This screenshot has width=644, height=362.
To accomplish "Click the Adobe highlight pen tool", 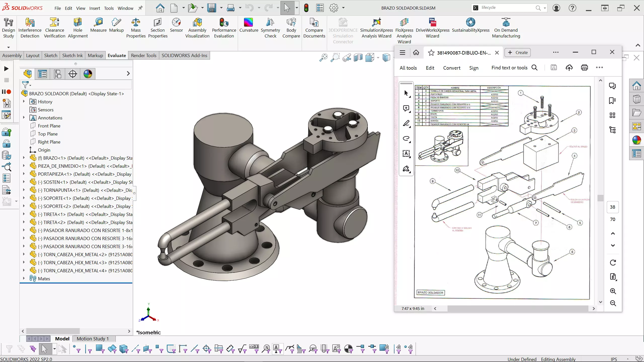I will (406, 123).
